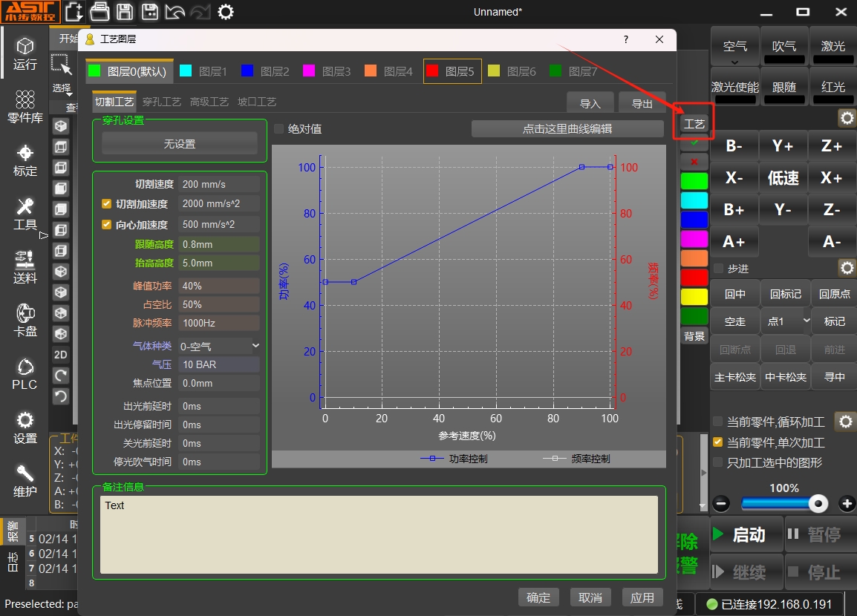Click the 峰值功率 40% field
Image resolution: width=857 pixels, height=616 pixels.
click(219, 286)
